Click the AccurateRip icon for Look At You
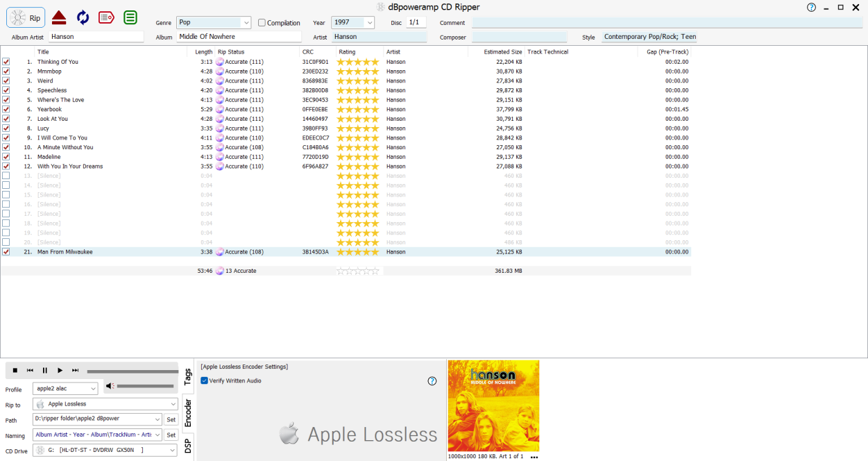Screen dimensions: 868x461 coord(219,119)
